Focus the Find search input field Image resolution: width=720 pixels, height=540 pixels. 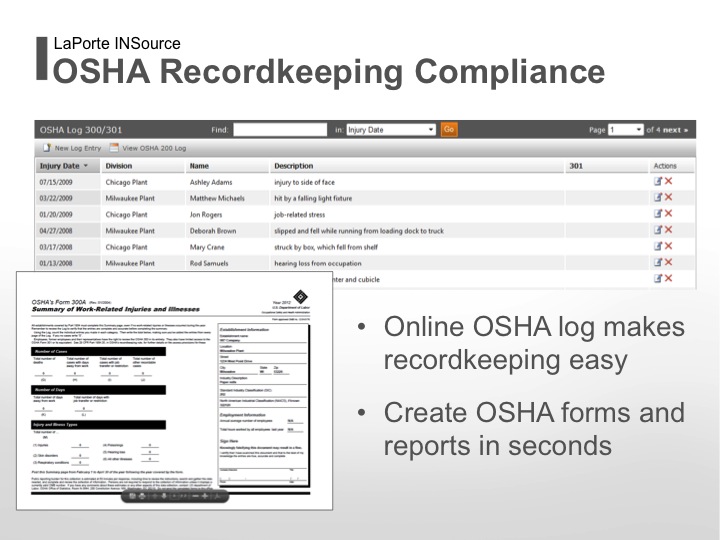280,129
